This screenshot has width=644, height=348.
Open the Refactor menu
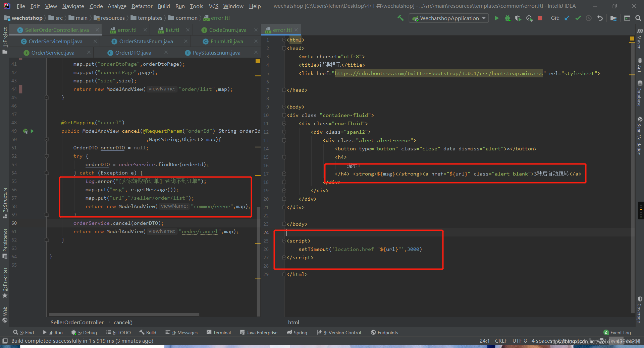[x=142, y=6]
